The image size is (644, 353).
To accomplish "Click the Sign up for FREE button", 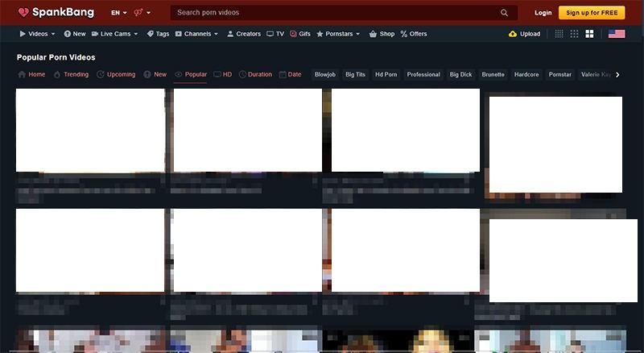I will click(592, 13).
